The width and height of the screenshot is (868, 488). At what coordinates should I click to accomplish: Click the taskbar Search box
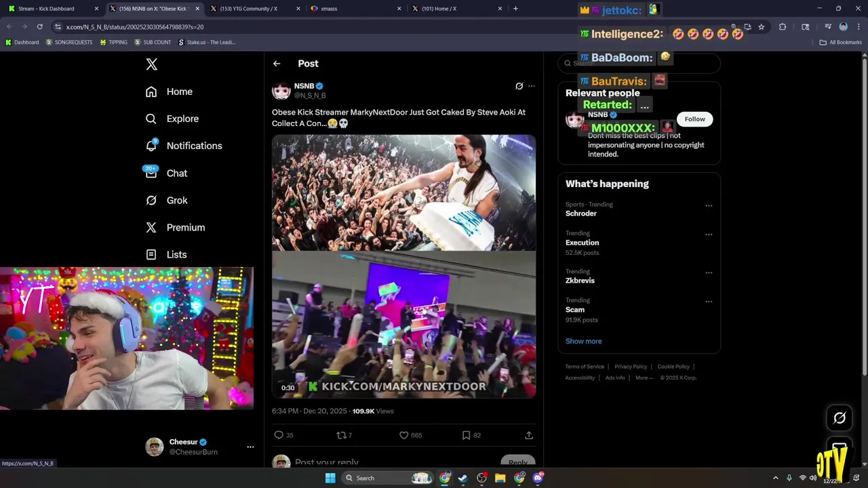pos(388,478)
